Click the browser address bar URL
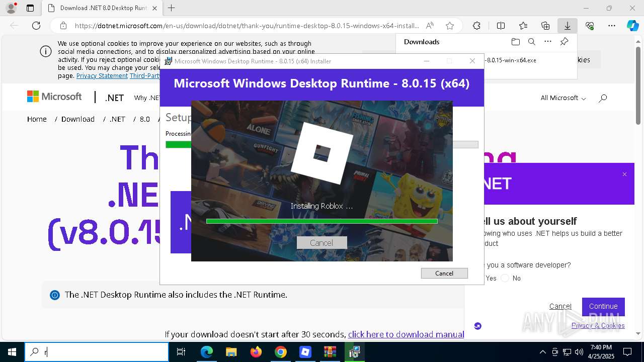Image resolution: width=644 pixels, height=362 pixels. pos(247,26)
